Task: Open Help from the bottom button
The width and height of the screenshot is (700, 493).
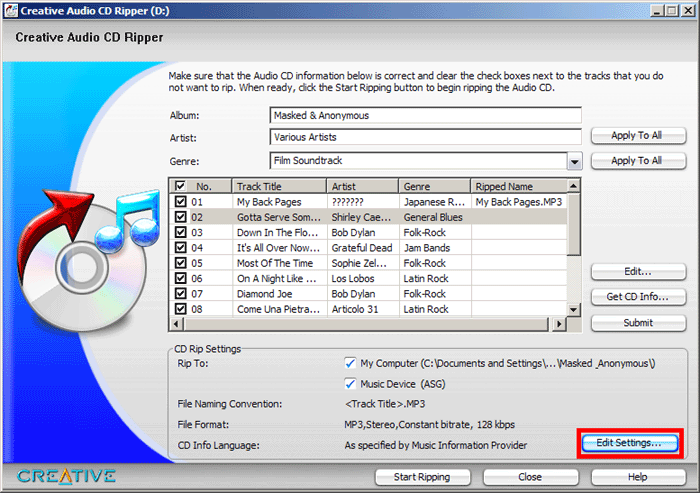Action: point(638,477)
